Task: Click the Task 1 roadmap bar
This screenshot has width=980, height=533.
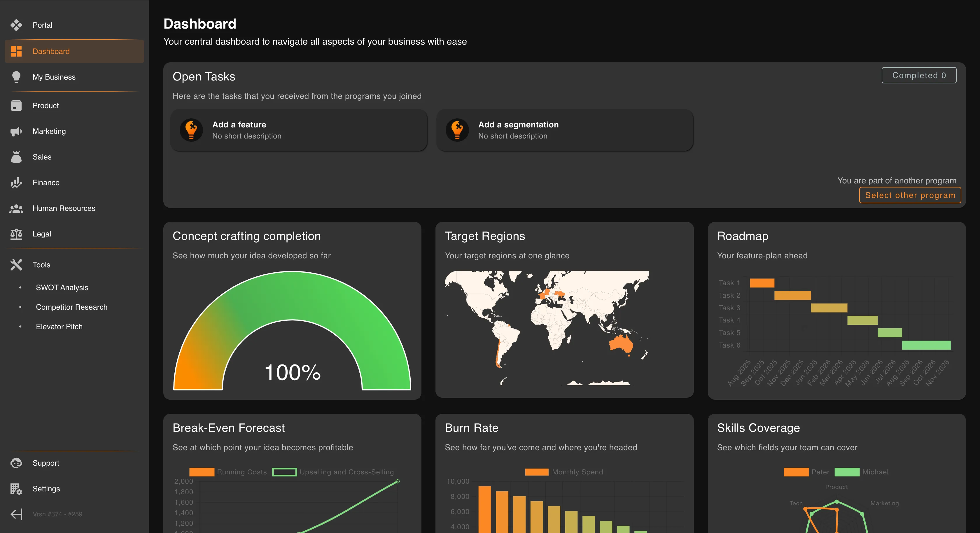Action: click(762, 283)
